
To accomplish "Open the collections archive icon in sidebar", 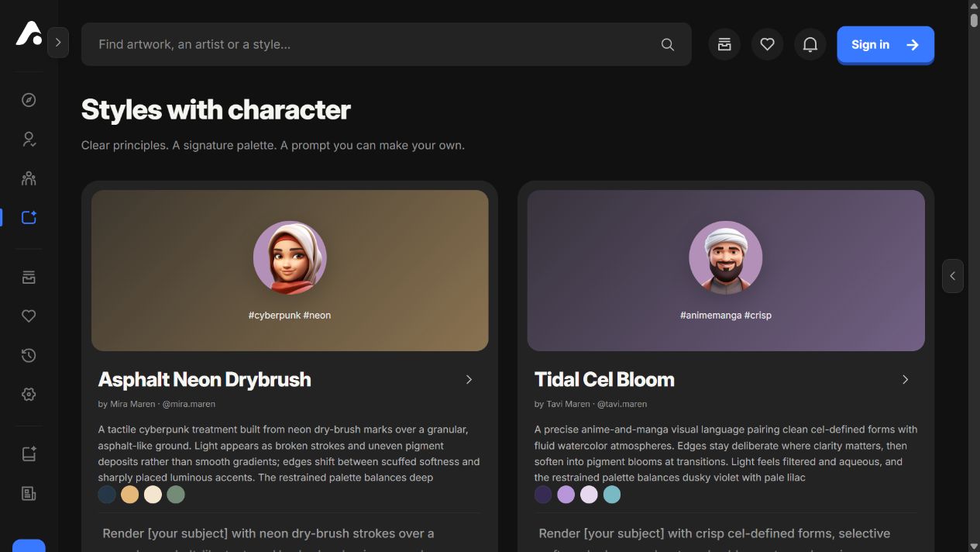I will click(x=29, y=277).
